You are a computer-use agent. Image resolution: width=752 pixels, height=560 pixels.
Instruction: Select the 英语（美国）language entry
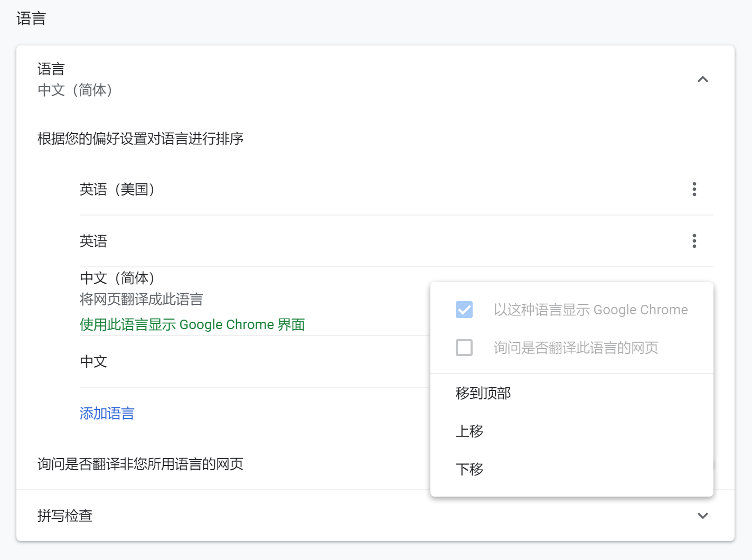pos(117,189)
